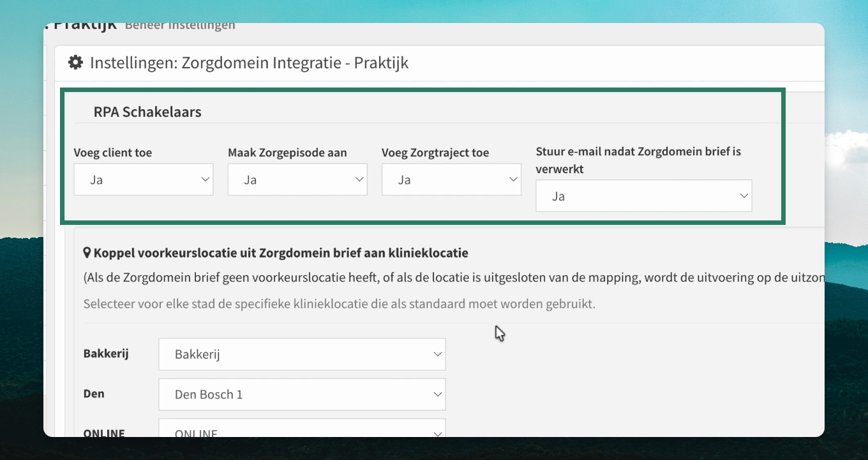Click the Praktijk page heading at top
The width and height of the screenshot is (868, 460).
85,26
